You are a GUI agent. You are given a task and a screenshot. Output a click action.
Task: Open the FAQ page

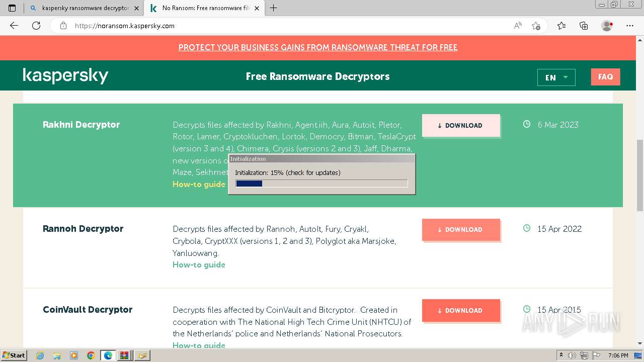click(x=605, y=77)
